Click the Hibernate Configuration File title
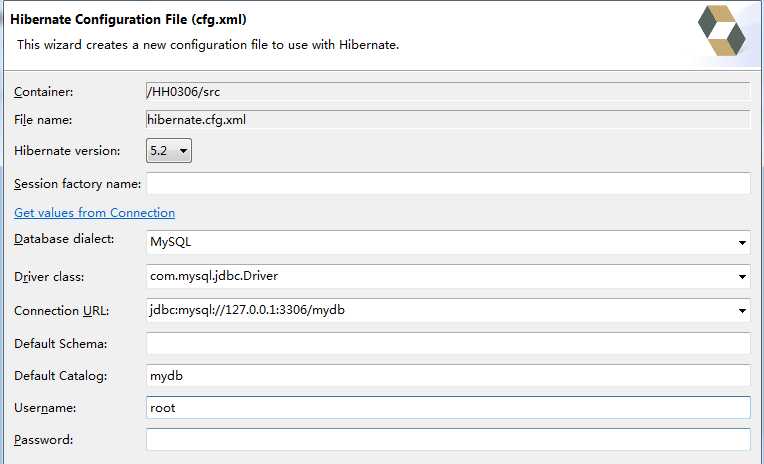 click(128, 19)
